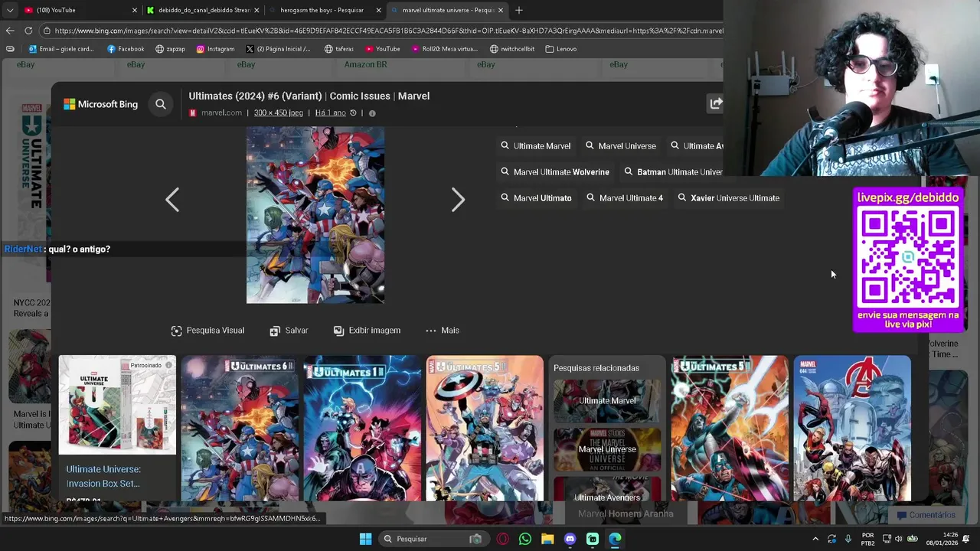This screenshot has width=980, height=551.
Task: Open the rwitchcellbit bookmark
Action: [511, 49]
